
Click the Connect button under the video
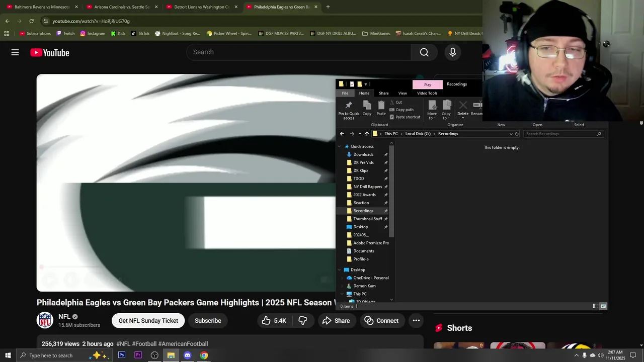[x=381, y=320]
